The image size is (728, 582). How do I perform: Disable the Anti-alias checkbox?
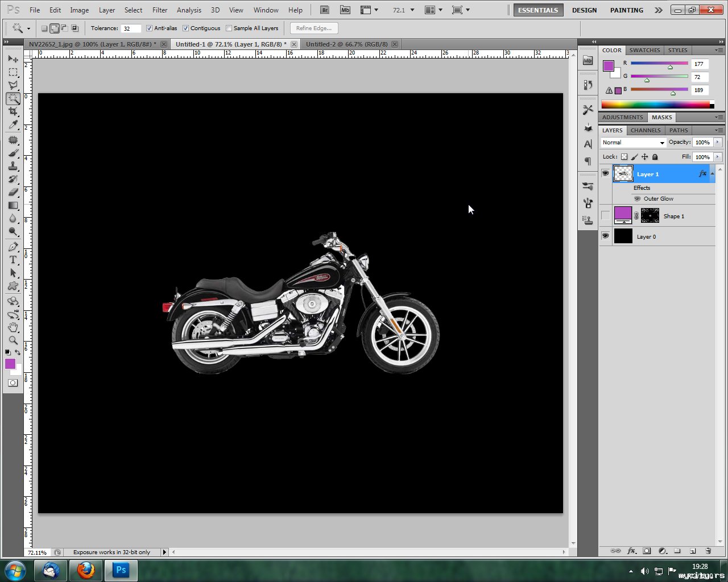150,28
